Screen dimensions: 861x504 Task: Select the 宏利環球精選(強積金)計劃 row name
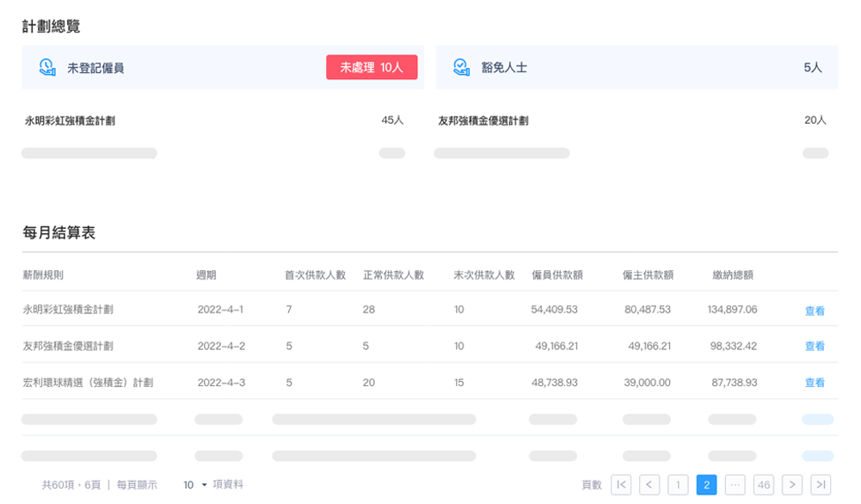click(88, 383)
